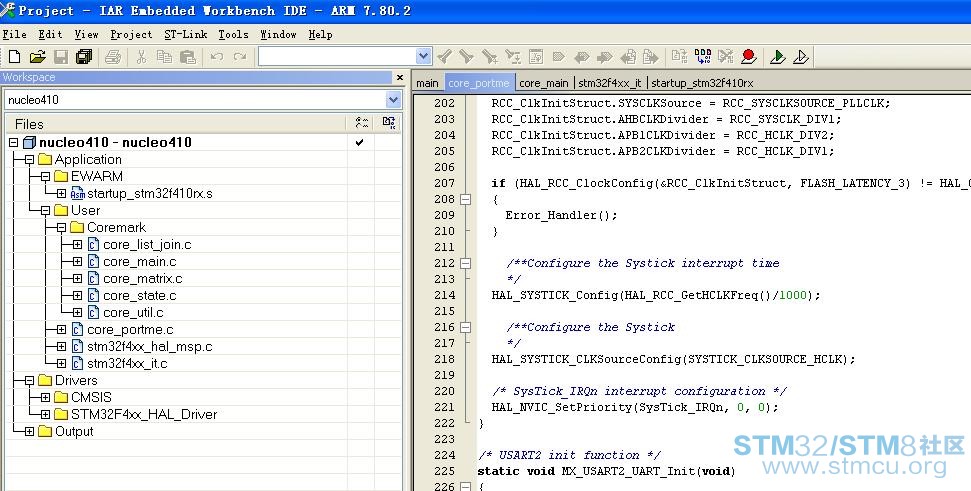Collapse comment fold marker at line 212

(465, 263)
